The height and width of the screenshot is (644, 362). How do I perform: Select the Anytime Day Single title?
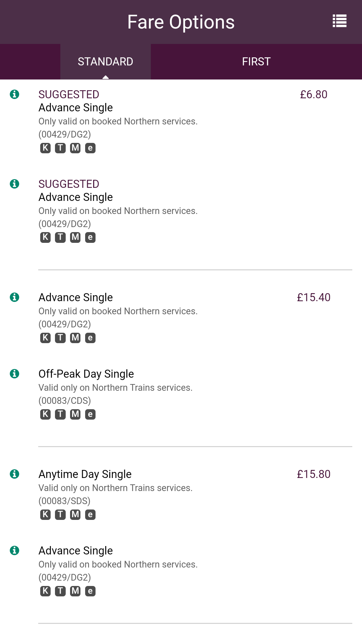pos(85,474)
